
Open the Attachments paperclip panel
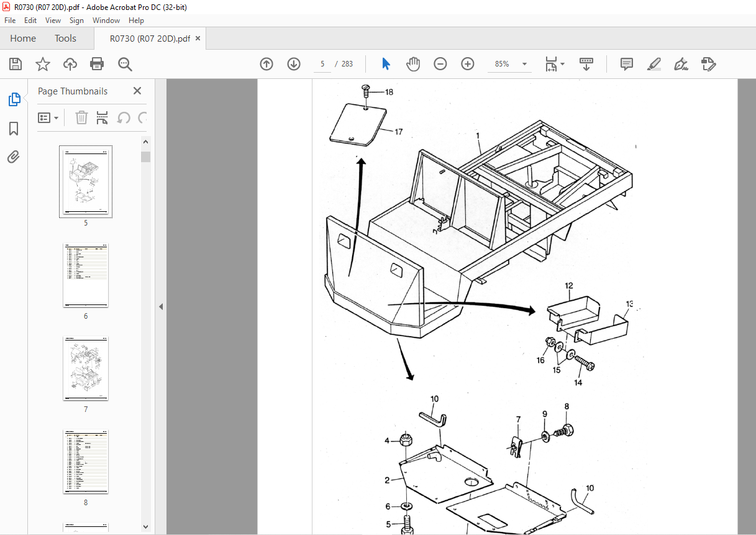tap(14, 157)
